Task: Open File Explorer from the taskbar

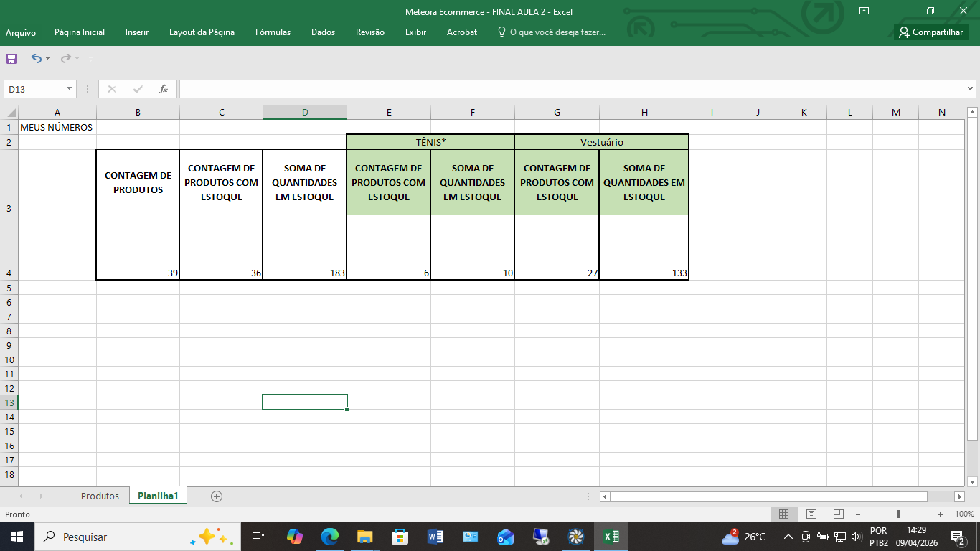Action: 365,537
